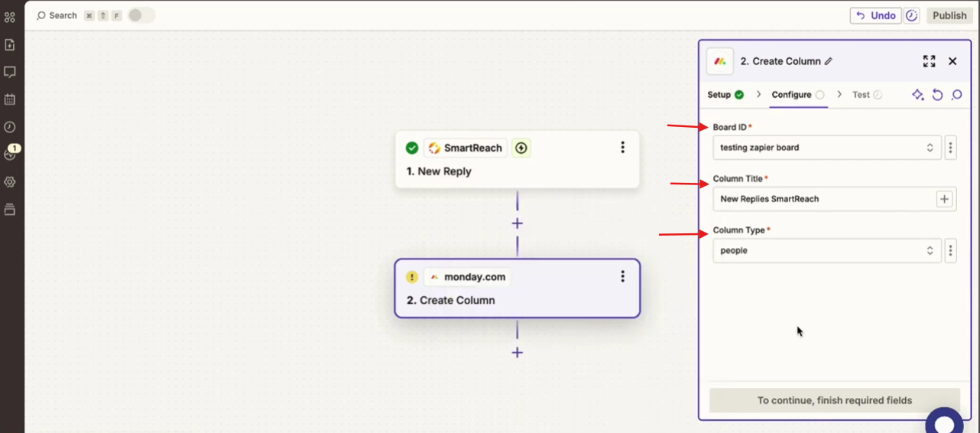This screenshot has width=980, height=433.
Task: Click the Column Type label
Action: pyautogui.click(x=738, y=230)
